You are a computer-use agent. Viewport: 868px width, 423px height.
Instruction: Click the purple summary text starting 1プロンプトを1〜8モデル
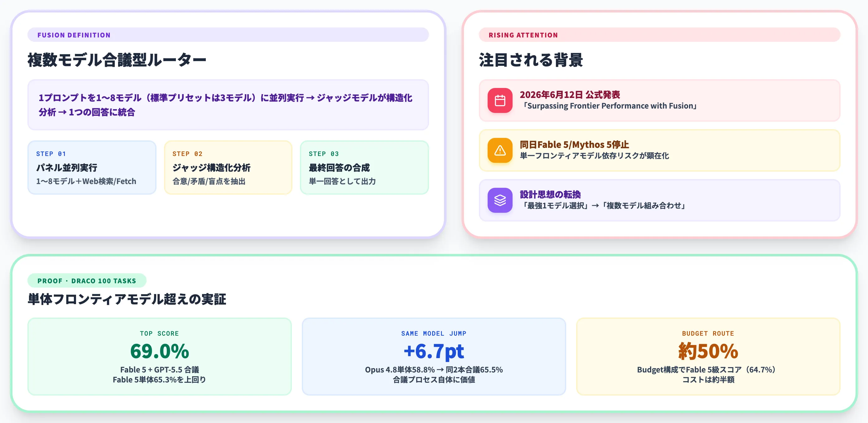pos(225,105)
